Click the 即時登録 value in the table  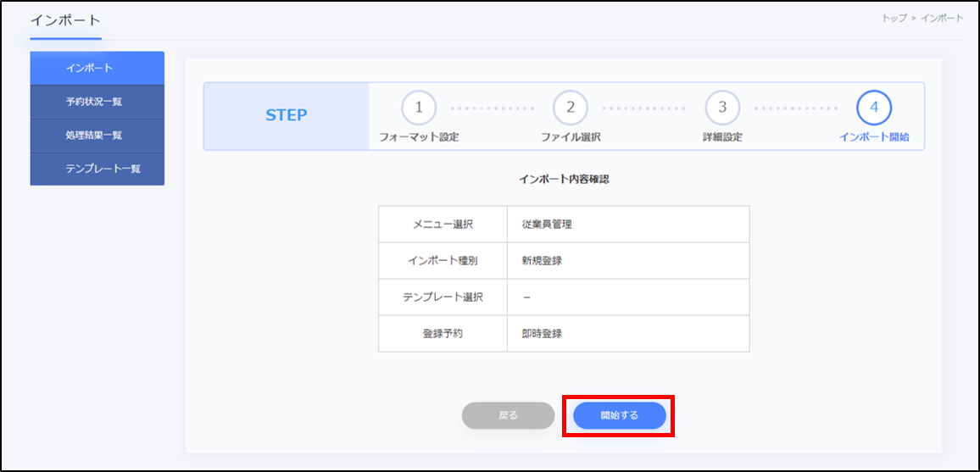pyautogui.click(x=542, y=334)
